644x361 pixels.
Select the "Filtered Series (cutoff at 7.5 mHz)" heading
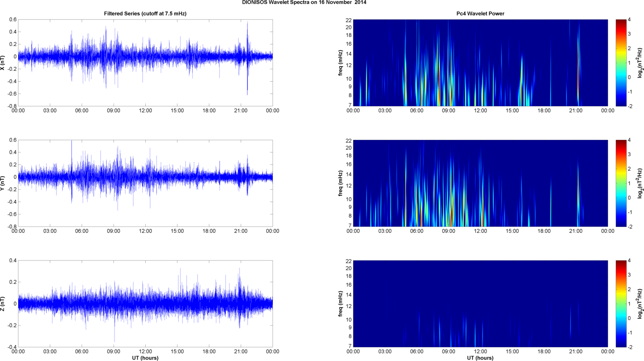[x=145, y=14]
